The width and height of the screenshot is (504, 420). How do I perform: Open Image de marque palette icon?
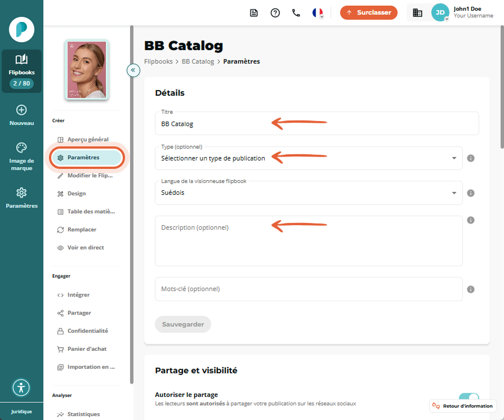[x=21, y=148]
